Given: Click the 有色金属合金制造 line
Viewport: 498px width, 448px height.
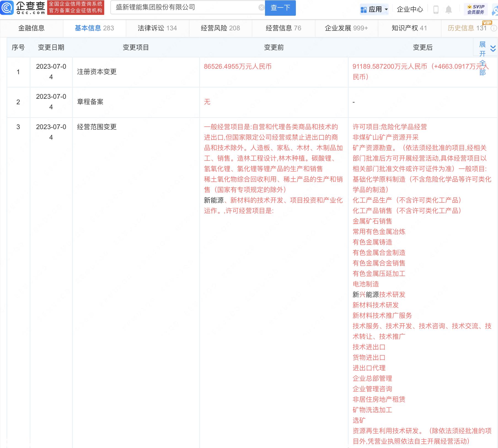Looking at the screenshot, I should click(x=379, y=253).
